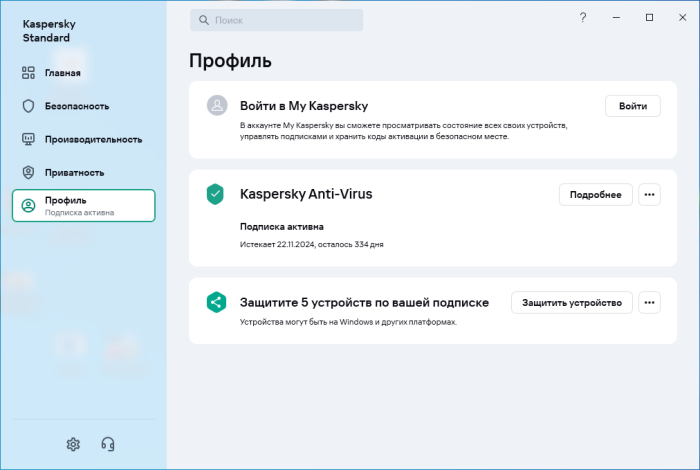Click the grey avatar icon next to Войти в My Kaspersky
The image size is (700, 470).
(217, 105)
